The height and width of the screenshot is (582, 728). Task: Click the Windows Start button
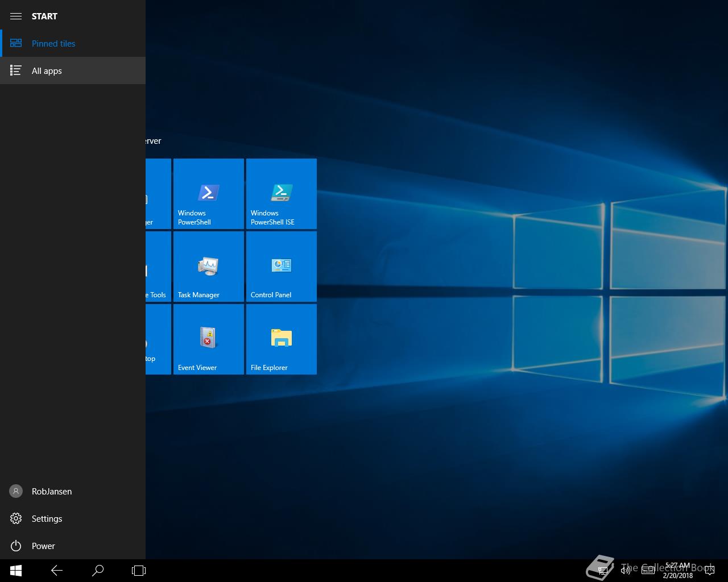(16, 571)
